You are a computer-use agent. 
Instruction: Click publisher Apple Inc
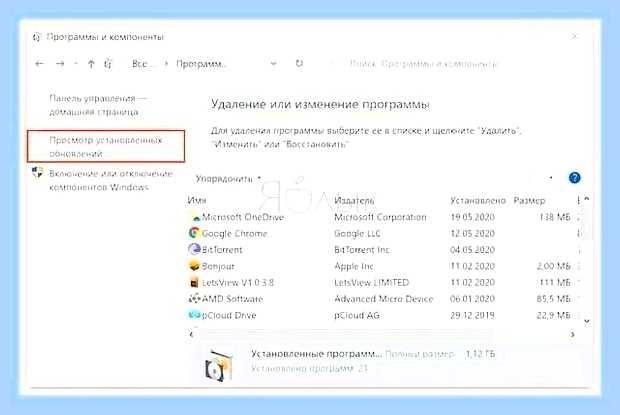click(x=354, y=266)
